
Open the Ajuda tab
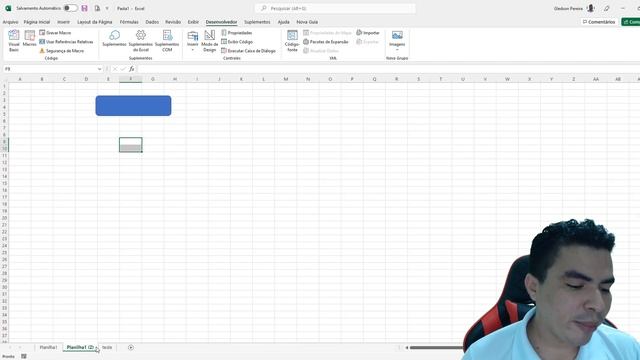click(283, 22)
